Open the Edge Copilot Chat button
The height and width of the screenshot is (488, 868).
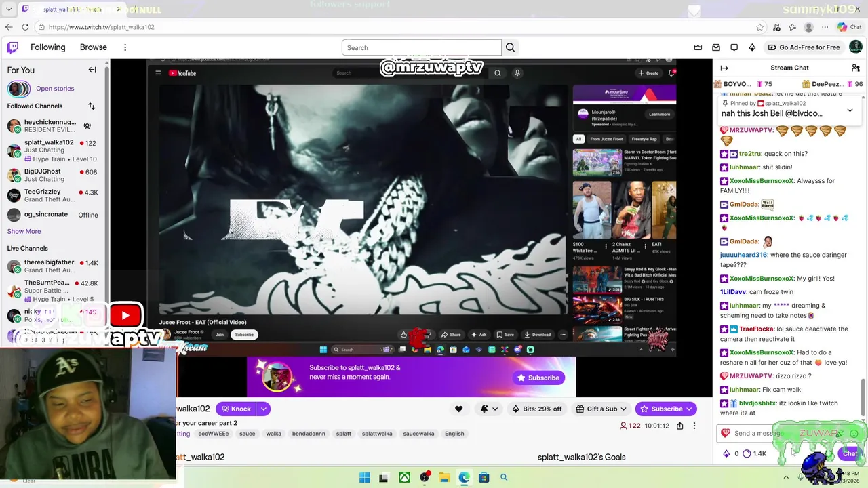(849, 27)
